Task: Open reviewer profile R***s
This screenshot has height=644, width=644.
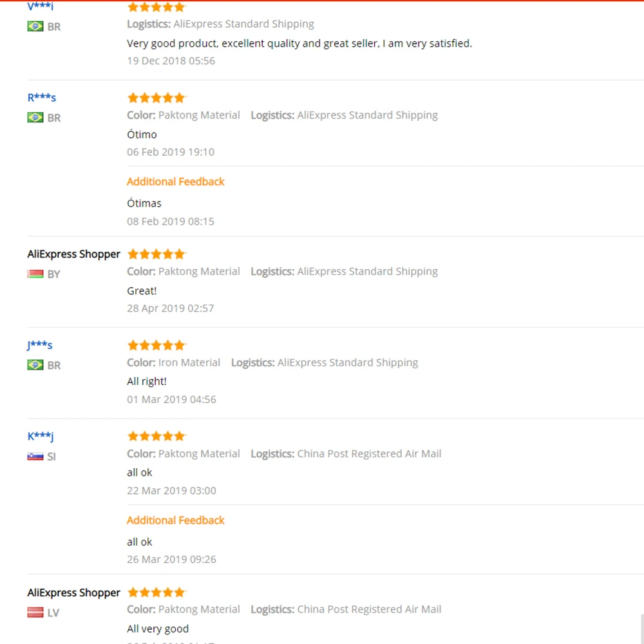Action: pos(42,98)
